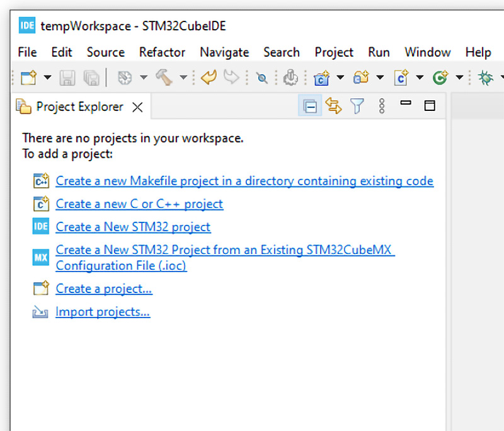
Task: Open the Source menu
Action: coord(106,52)
